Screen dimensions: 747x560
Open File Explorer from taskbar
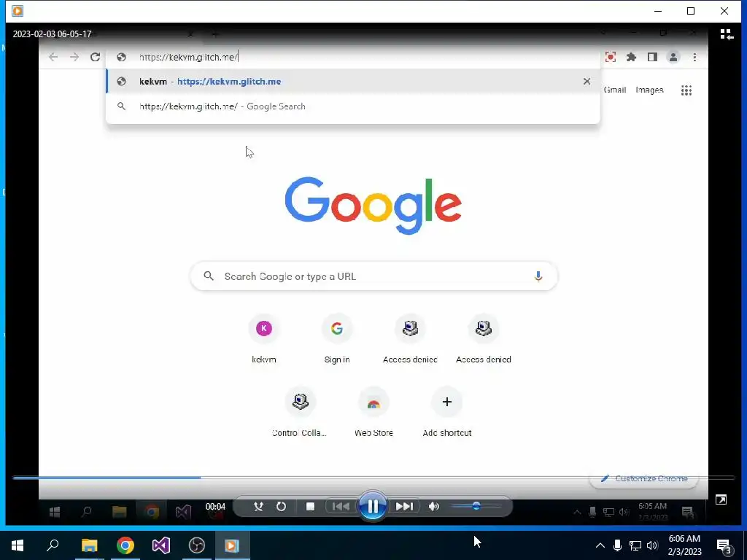(89, 545)
